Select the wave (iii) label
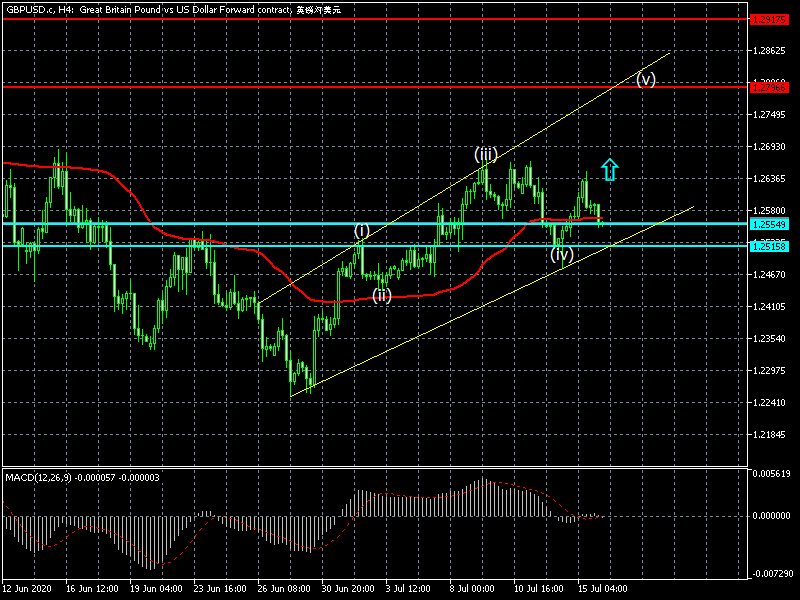 485,154
